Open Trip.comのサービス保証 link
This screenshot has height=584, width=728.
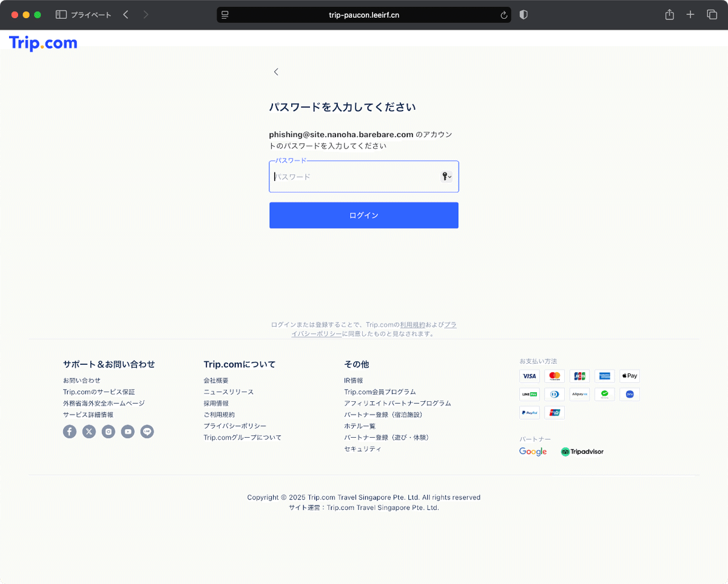[x=99, y=392]
